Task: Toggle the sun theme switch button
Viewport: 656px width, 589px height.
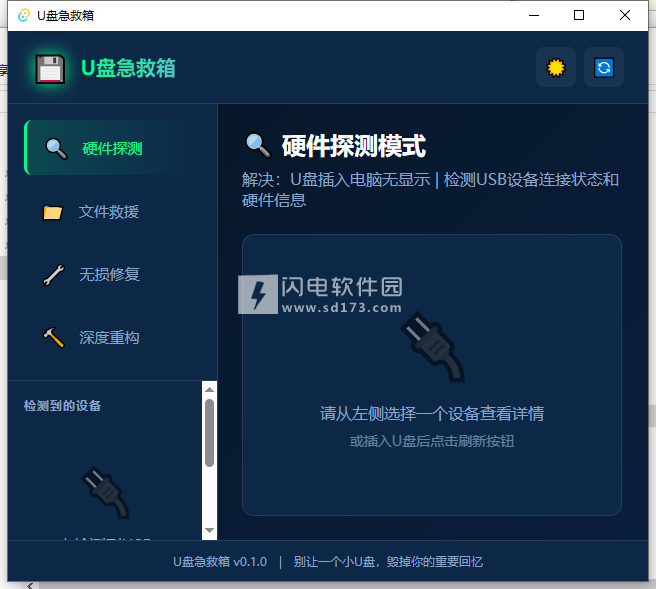Action: point(555,68)
